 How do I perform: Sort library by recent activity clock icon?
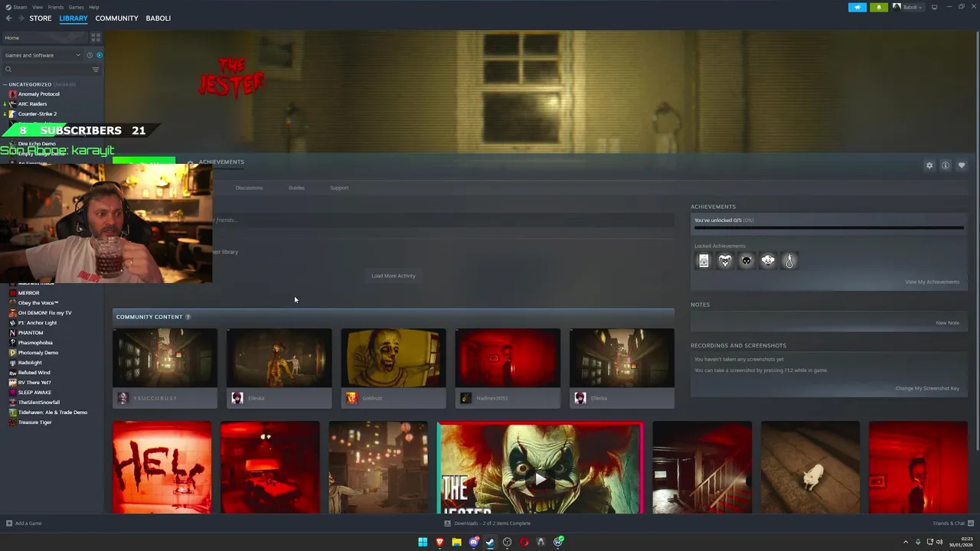90,55
